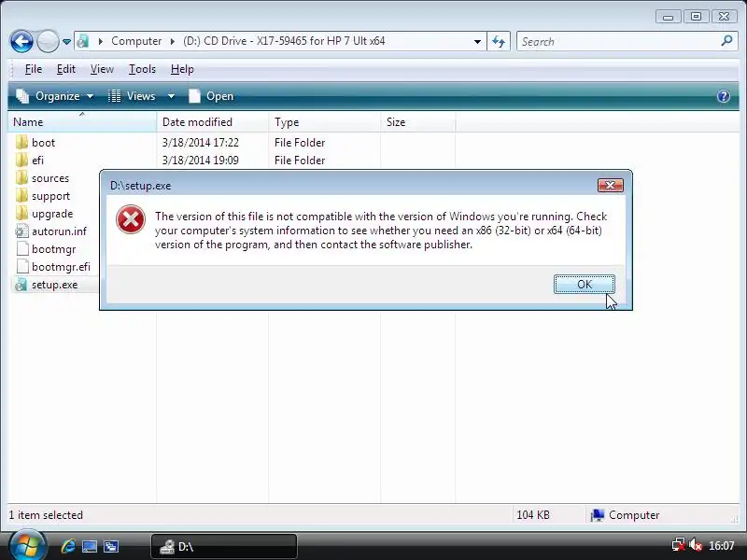Select the bootmgr.efi file icon

click(21, 267)
